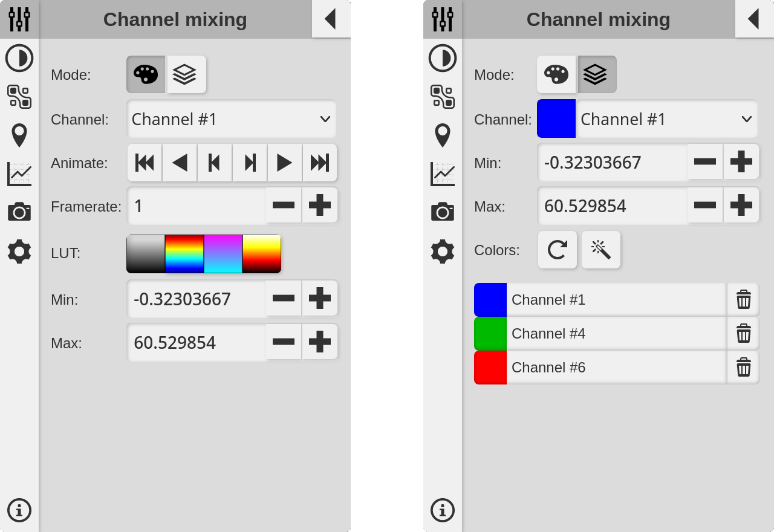Click Min value field in left panel
774x532 pixels.
click(x=197, y=299)
